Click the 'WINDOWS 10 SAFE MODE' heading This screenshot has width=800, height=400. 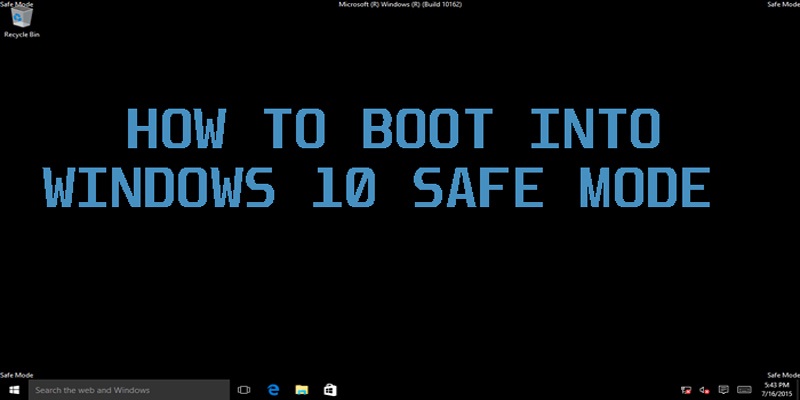380,188
